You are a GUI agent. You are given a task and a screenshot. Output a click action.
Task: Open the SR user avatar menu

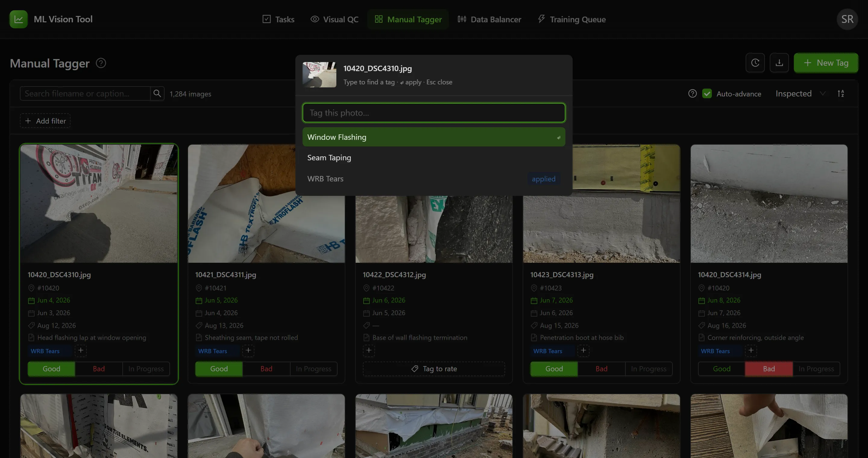tap(847, 19)
